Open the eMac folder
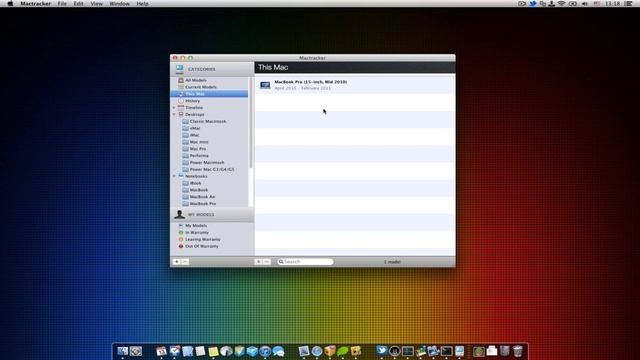The height and width of the screenshot is (360, 640). pos(209,128)
